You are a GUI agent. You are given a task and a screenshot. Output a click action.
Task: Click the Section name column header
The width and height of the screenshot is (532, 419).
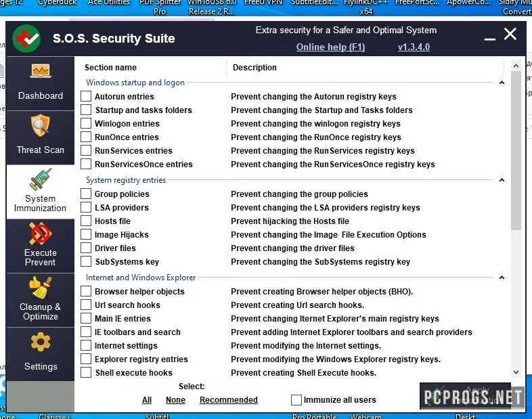(x=110, y=68)
